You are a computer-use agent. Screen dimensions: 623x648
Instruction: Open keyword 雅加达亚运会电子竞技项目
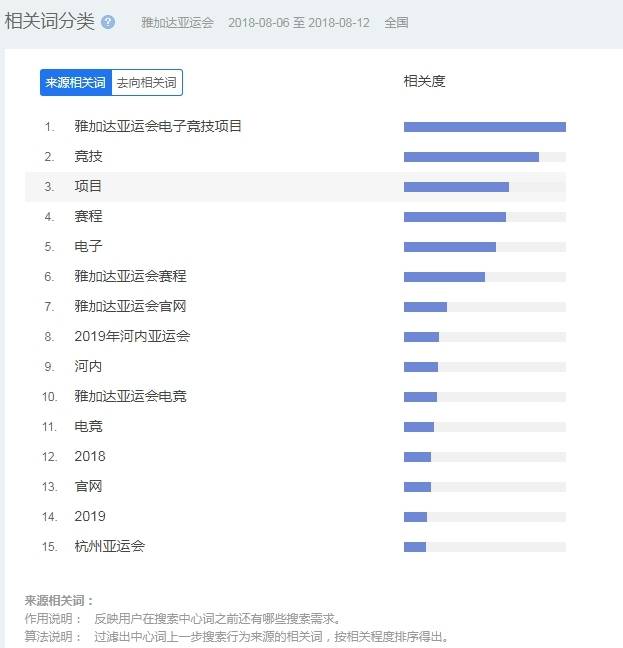(x=158, y=127)
